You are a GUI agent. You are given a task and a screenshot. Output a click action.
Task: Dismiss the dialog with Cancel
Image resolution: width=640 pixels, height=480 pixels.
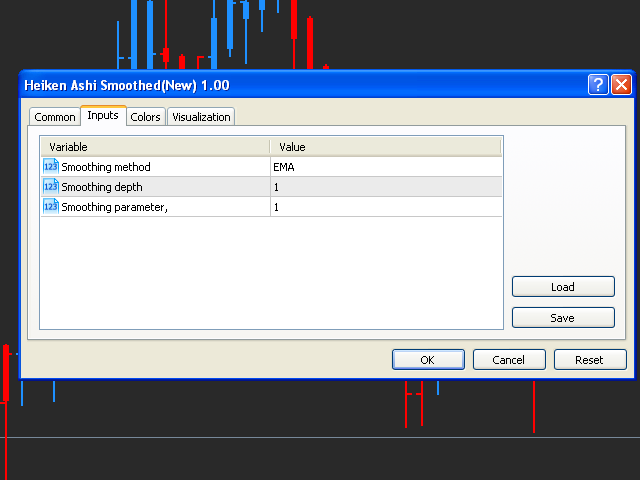click(x=509, y=360)
